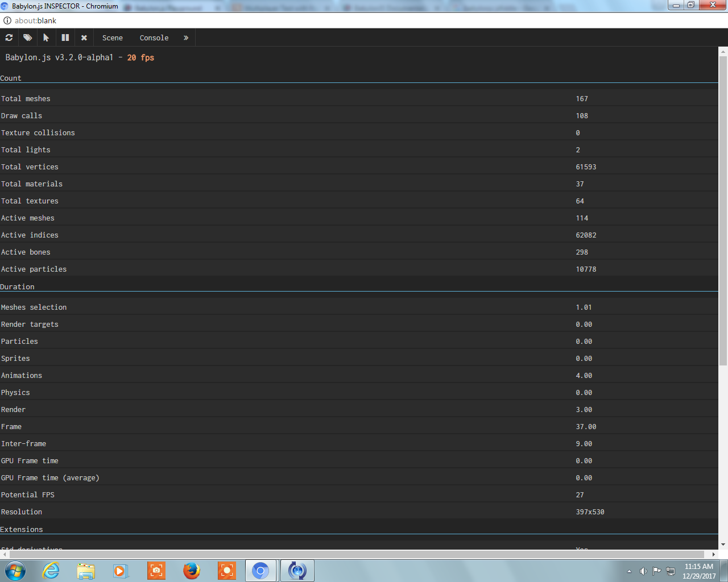The image size is (728, 582).
Task: Click the Active meshes value 114
Action: pos(582,218)
